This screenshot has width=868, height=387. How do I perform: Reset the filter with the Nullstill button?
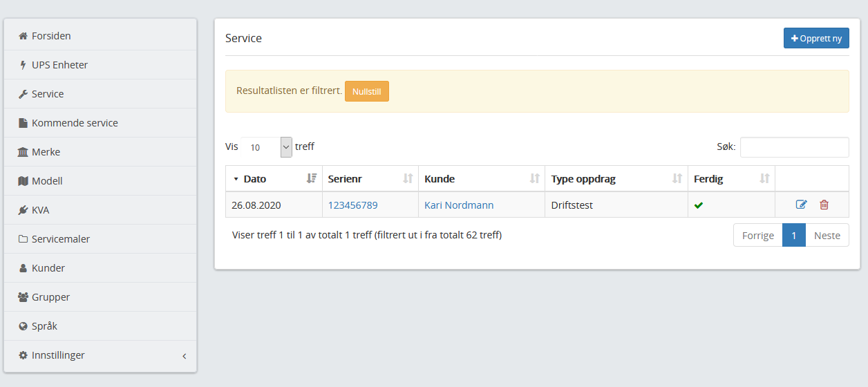pyautogui.click(x=366, y=91)
